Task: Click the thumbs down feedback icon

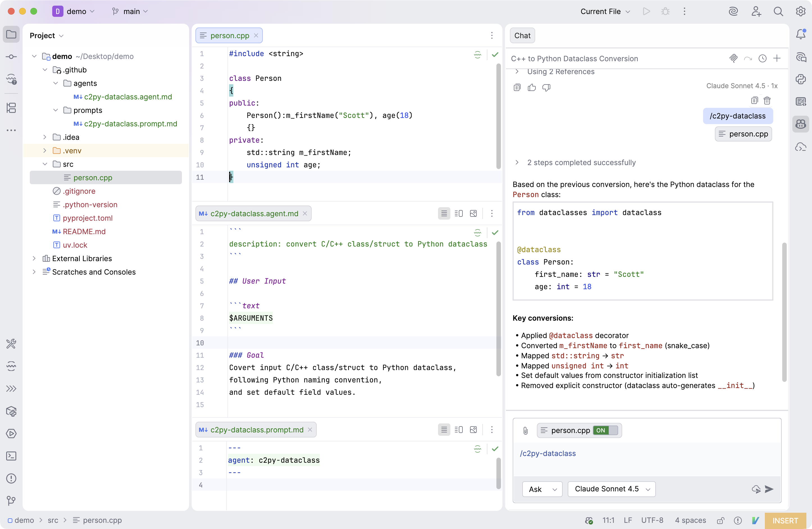Action: point(546,88)
